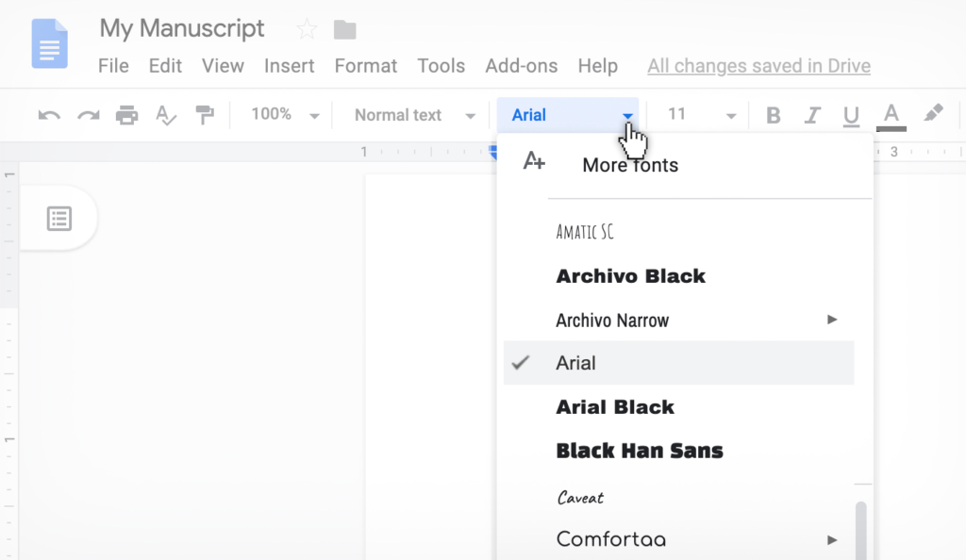The height and width of the screenshot is (560, 966).
Task: Select the Paint format tool
Action: pos(205,114)
